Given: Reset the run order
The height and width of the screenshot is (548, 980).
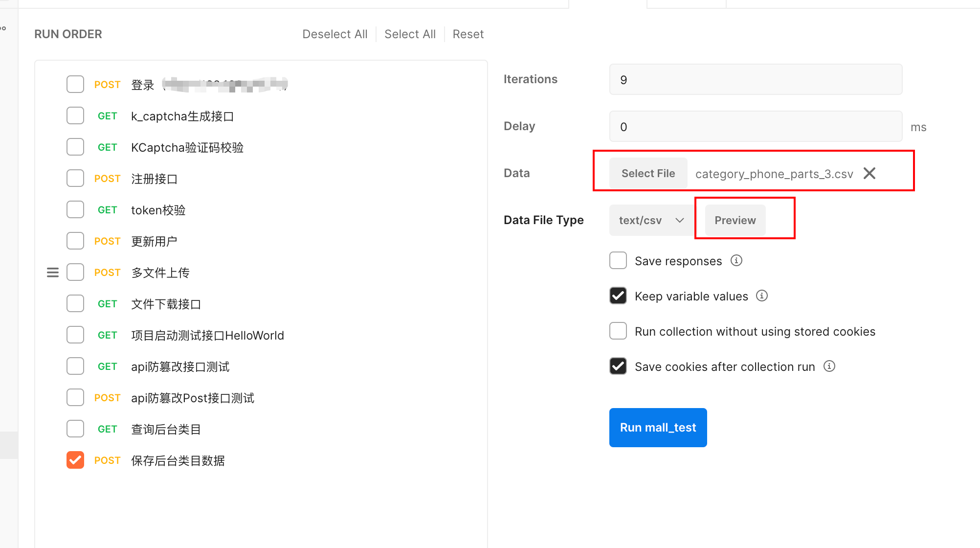Looking at the screenshot, I should pos(468,34).
